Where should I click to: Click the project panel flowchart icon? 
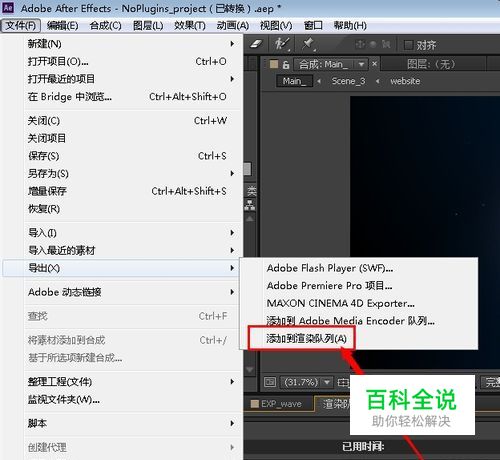250,205
